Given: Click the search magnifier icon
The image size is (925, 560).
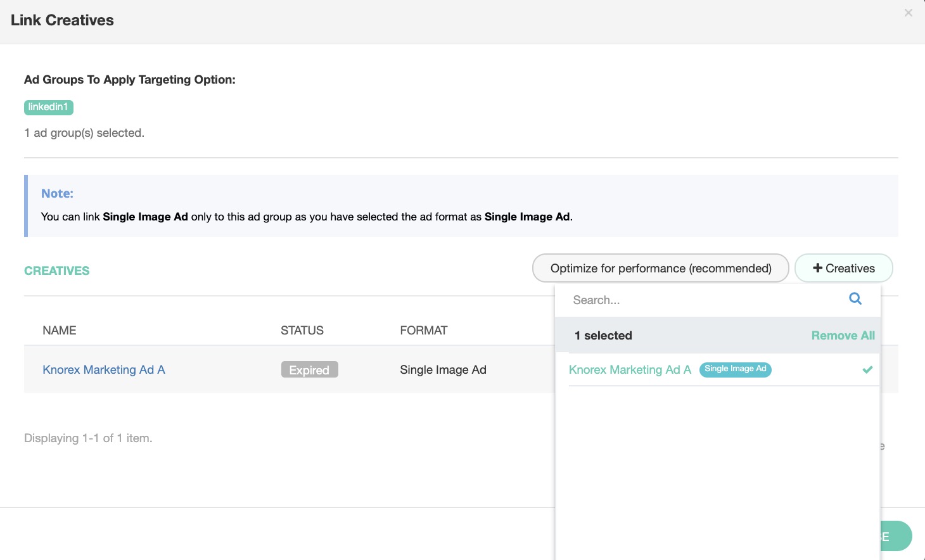Looking at the screenshot, I should coord(855,299).
